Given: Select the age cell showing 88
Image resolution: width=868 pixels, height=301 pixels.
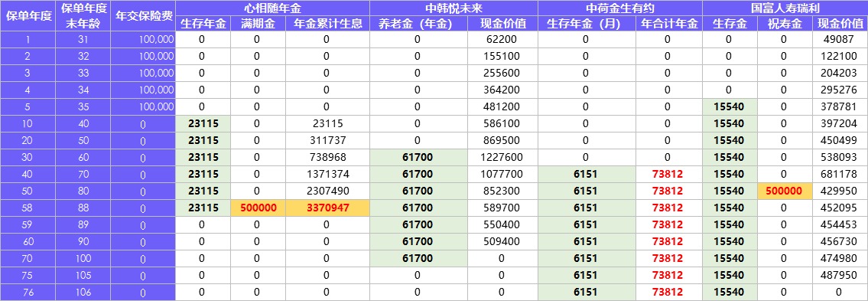Looking at the screenshot, I should pyautogui.click(x=84, y=208).
